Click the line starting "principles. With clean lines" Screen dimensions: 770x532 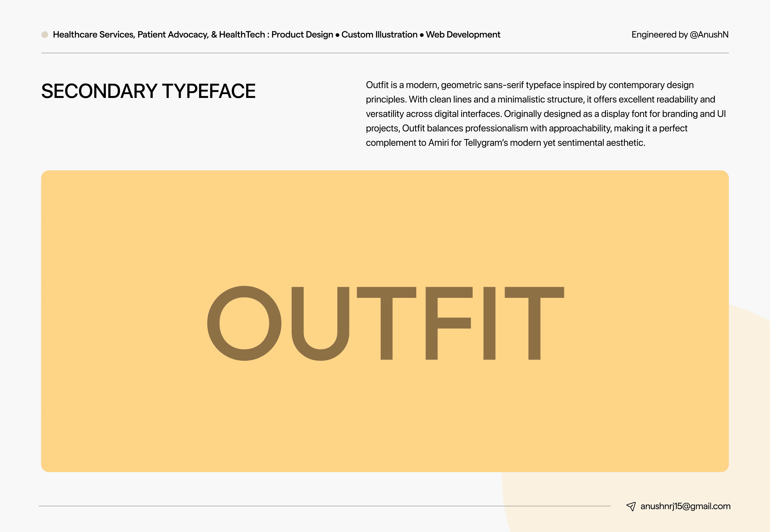540,99
